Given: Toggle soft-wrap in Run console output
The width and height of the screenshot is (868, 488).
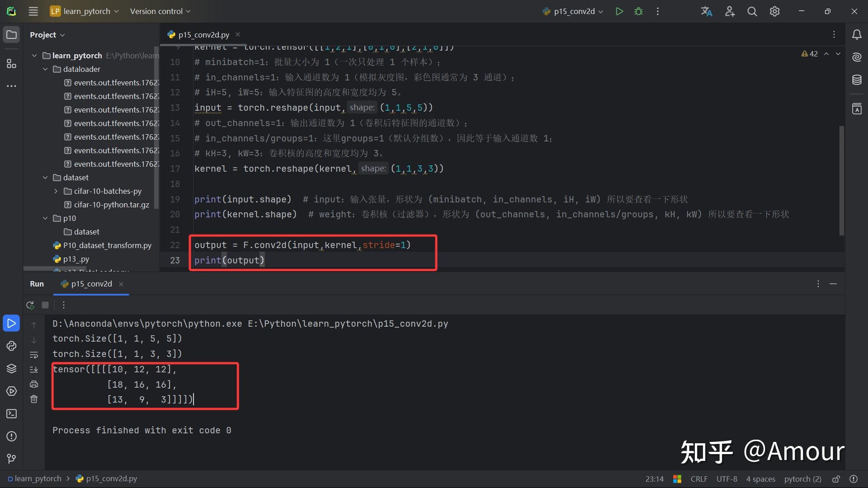Looking at the screenshot, I should point(34,355).
